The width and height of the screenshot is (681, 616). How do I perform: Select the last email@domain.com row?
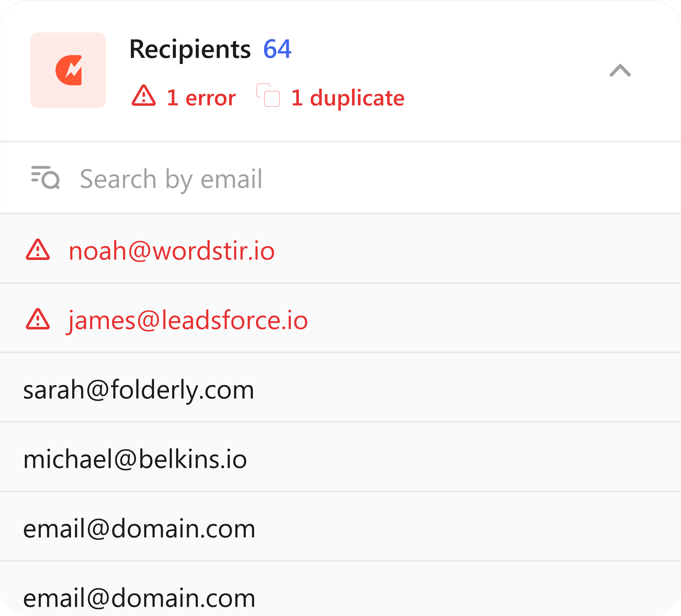coord(139,598)
